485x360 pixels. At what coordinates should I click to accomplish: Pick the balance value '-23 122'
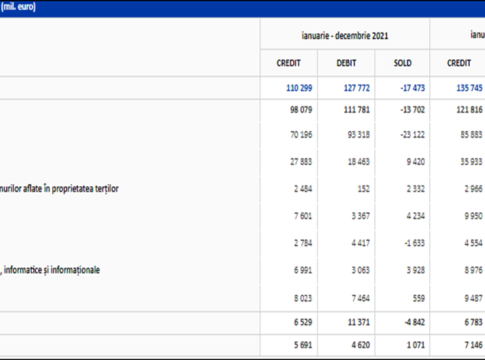point(413,135)
